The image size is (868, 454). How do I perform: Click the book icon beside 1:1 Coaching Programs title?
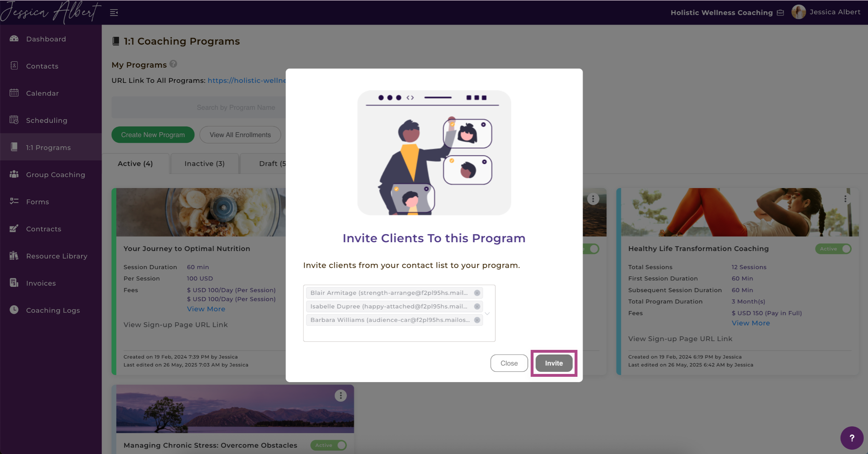tap(116, 41)
